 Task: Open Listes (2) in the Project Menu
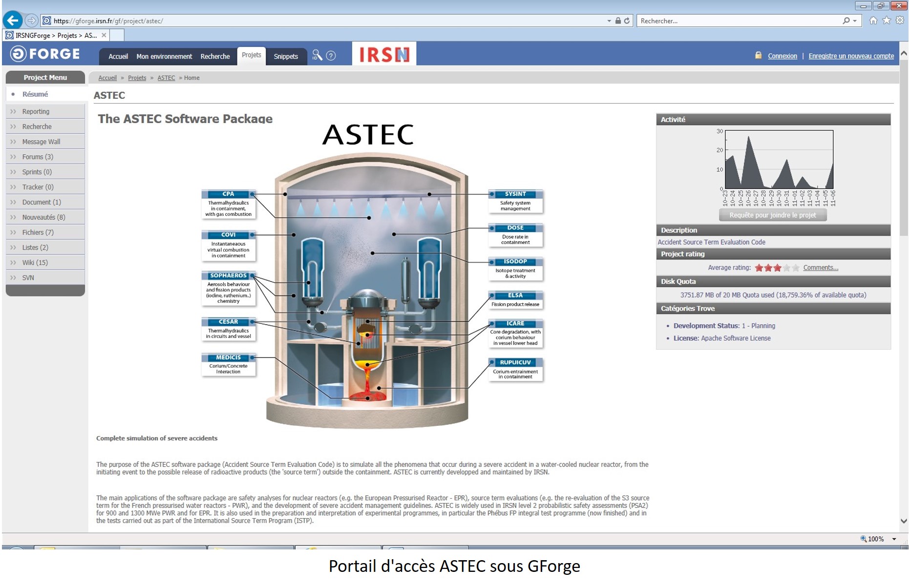45,248
